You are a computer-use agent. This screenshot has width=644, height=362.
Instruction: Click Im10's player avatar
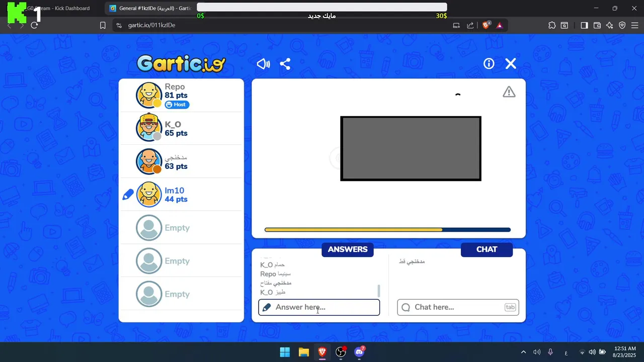(x=149, y=194)
